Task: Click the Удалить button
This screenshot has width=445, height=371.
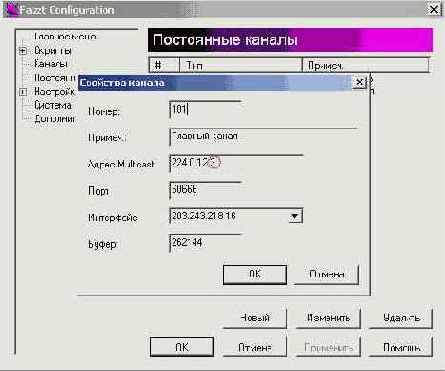Action: tap(401, 318)
